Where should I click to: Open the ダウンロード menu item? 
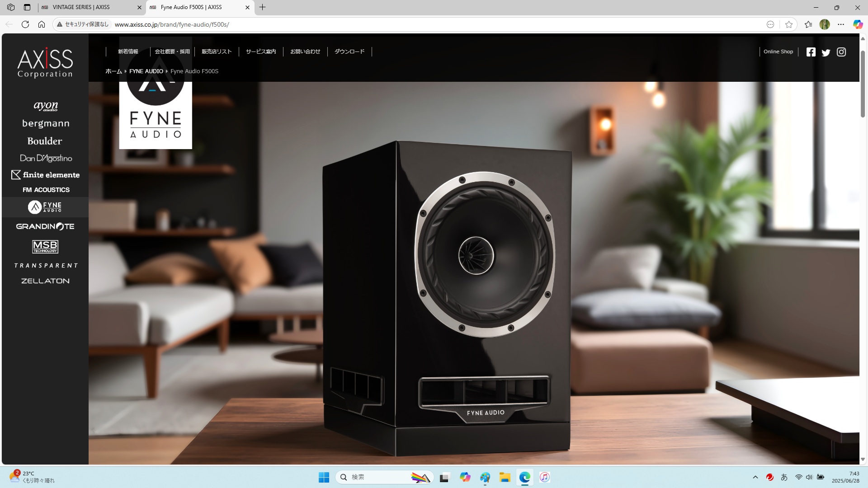[349, 52]
